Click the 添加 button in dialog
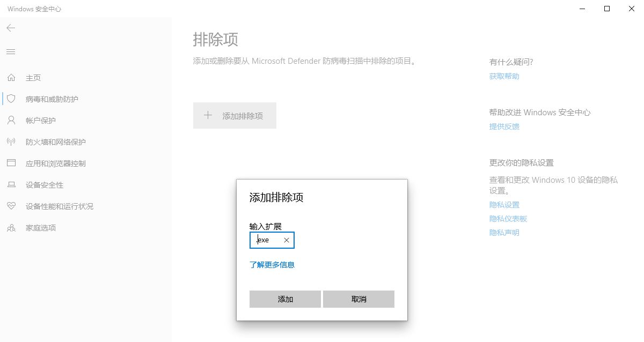Screen dimensions: 644x342 coord(285,299)
